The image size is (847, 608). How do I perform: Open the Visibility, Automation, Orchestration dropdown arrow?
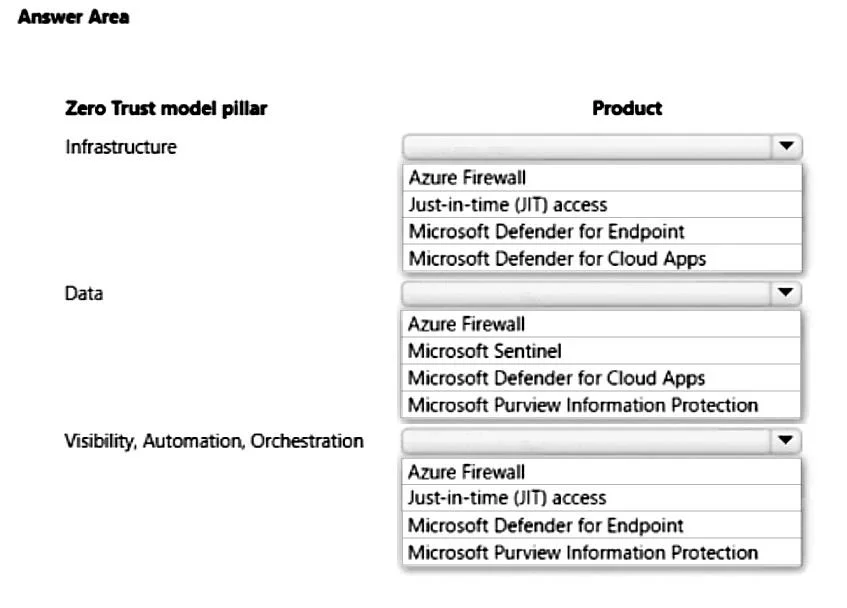pyautogui.click(x=785, y=441)
